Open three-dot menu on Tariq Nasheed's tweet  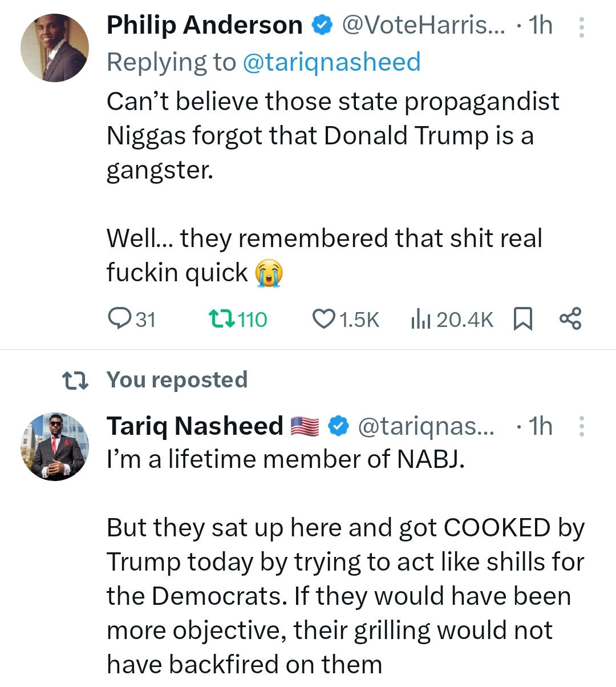581,426
